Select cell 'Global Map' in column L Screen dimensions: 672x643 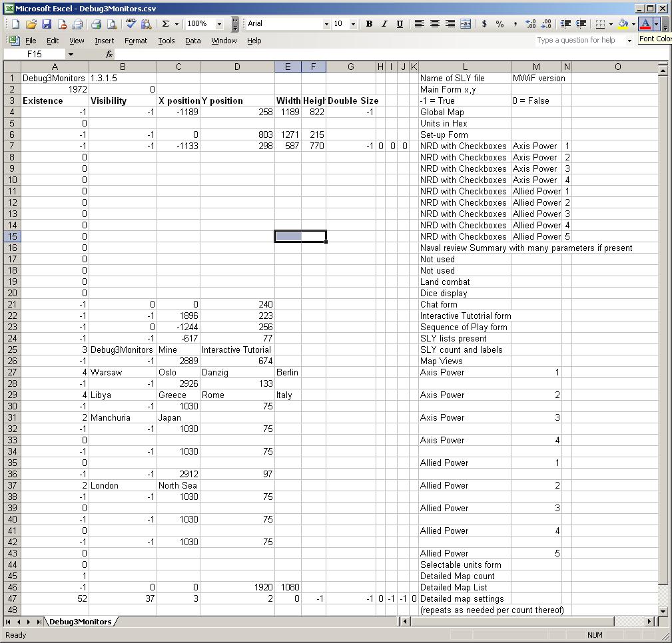[x=465, y=112]
